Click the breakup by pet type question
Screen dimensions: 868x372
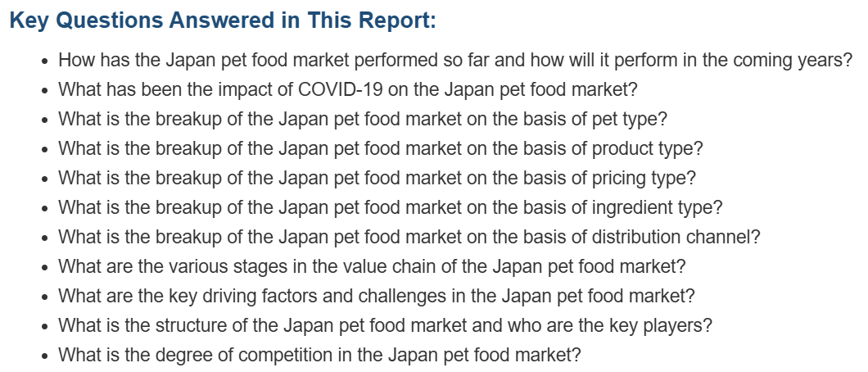(x=363, y=119)
